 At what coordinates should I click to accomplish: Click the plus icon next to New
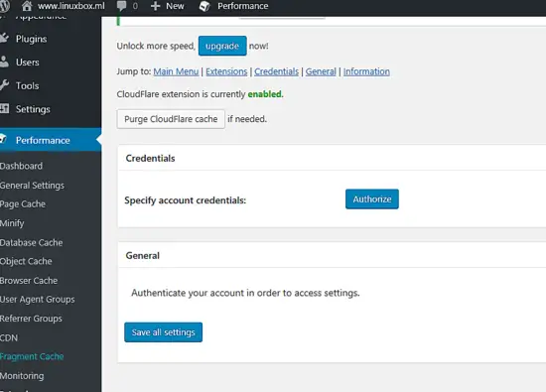(x=155, y=6)
